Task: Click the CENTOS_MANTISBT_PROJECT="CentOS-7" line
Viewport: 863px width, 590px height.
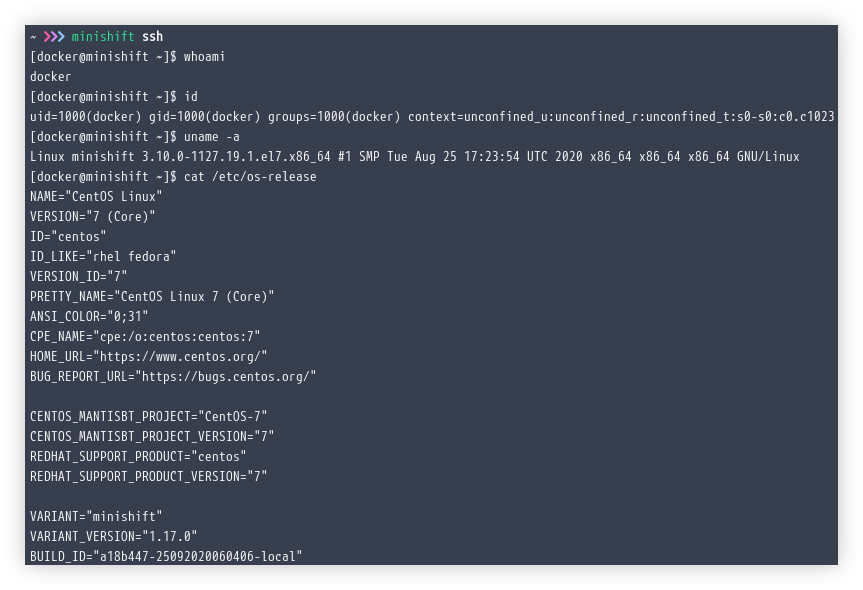Action: [x=149, y=416]
